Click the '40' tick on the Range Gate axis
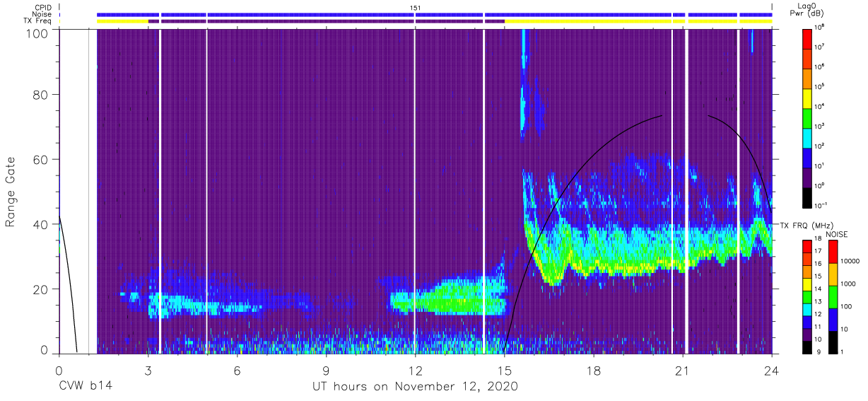 pos(41,224)
